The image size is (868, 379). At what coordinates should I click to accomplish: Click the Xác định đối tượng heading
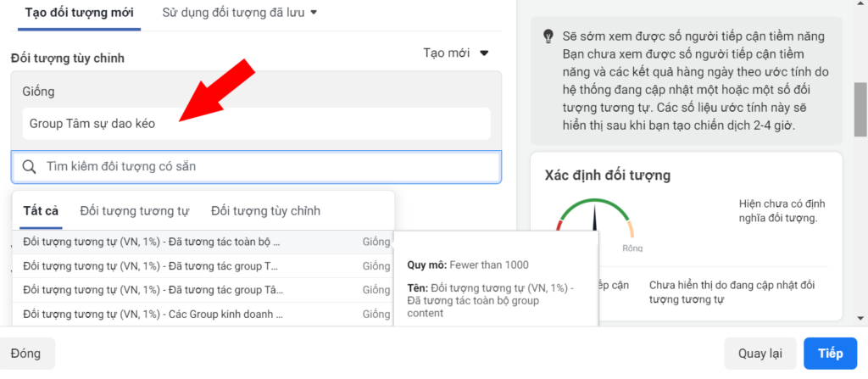[x=608, y=176]
